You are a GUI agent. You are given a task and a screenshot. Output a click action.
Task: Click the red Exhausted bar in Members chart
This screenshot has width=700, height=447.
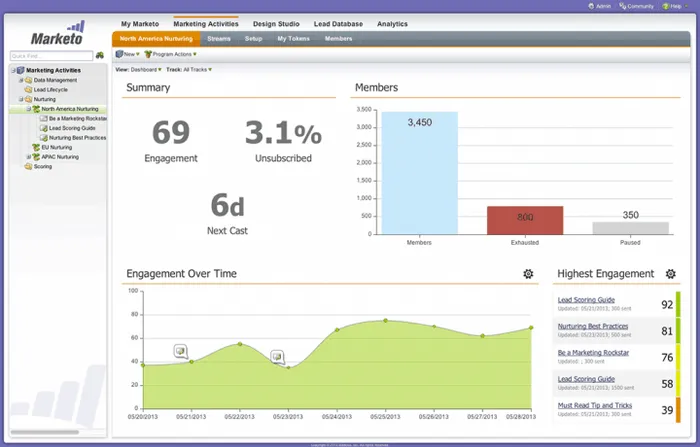tap(525, 220)
